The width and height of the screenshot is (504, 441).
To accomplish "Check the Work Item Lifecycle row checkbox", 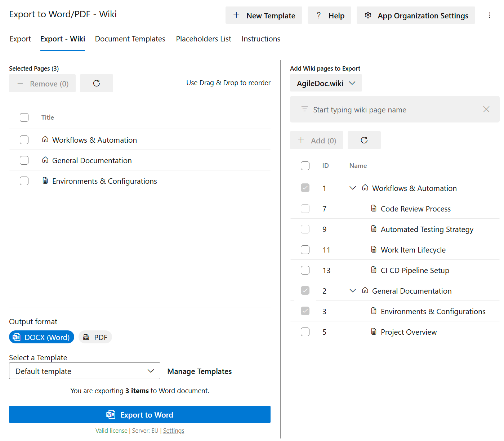I will pyautogui.click(x=305, y=250).
